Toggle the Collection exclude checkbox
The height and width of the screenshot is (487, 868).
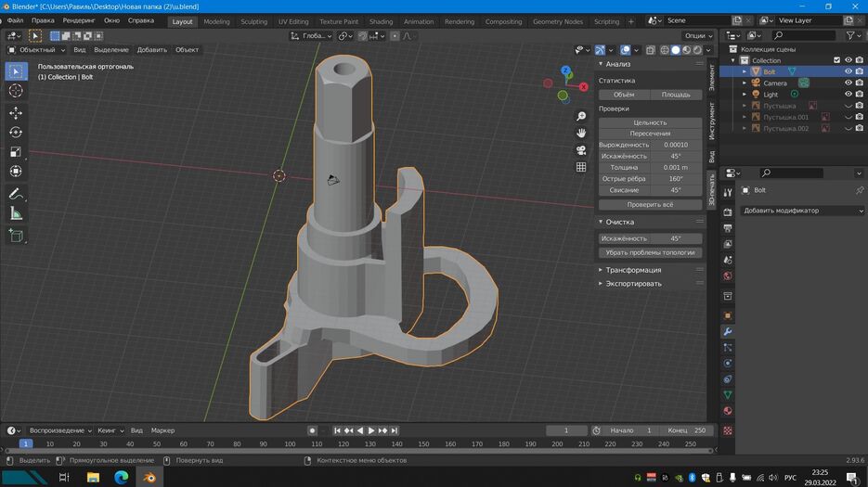coord(837,60)
